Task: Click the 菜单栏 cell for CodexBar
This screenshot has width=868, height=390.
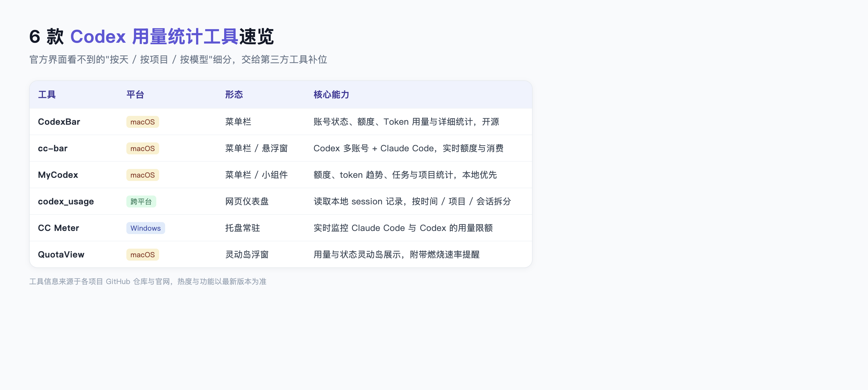Action: [238, 122]
